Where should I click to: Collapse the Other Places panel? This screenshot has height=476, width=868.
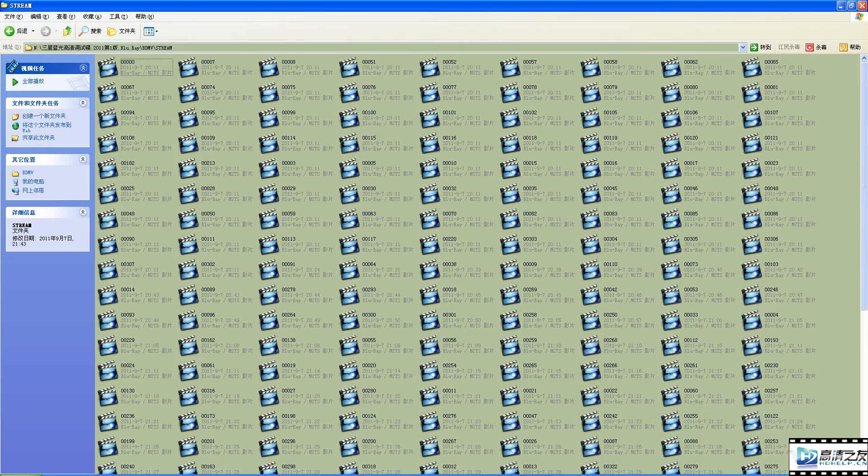pyautogui.click(x=83, y=159)
